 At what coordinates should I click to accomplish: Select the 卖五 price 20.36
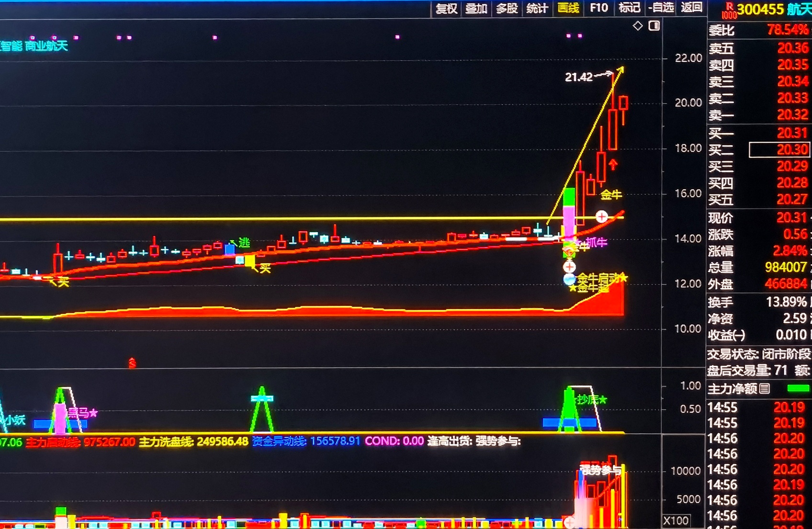(793, 48)
